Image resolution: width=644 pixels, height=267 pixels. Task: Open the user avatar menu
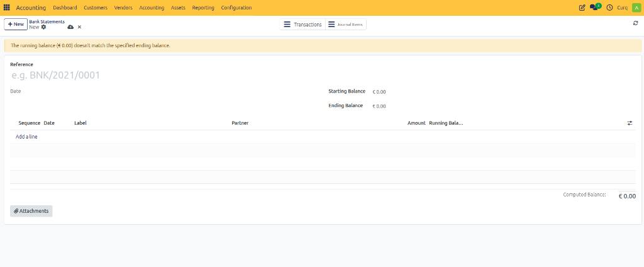pyautogui.click(x=636, y=8)
